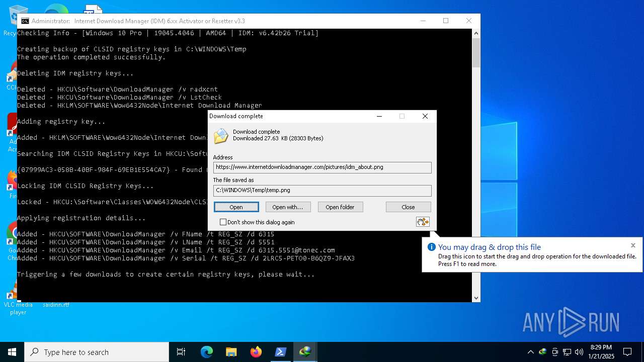Viewport: 644px width, 362px height.
Task: Minimize the Download complete dialog
Action: click(x=379, y=116)
